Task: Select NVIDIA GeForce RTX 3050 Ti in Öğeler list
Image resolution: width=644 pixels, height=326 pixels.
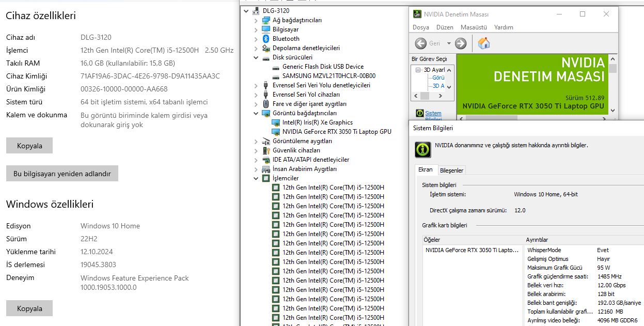Action: click(x=472, y=250)
